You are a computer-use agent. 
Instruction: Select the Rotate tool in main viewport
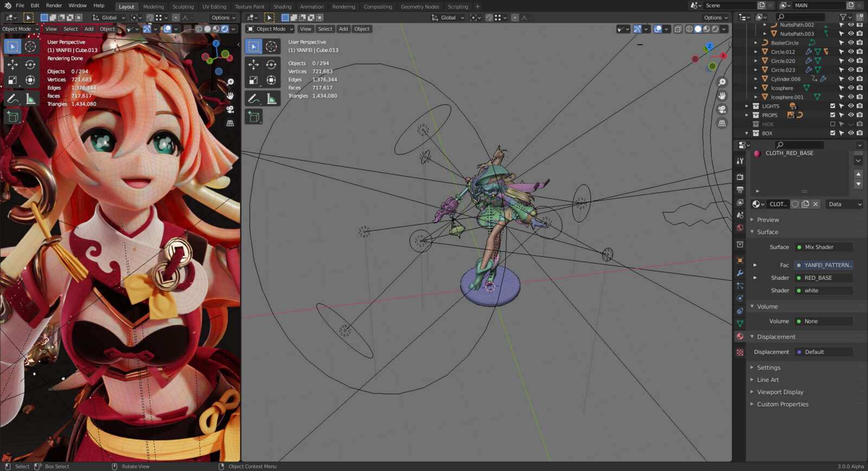(271, 65)
